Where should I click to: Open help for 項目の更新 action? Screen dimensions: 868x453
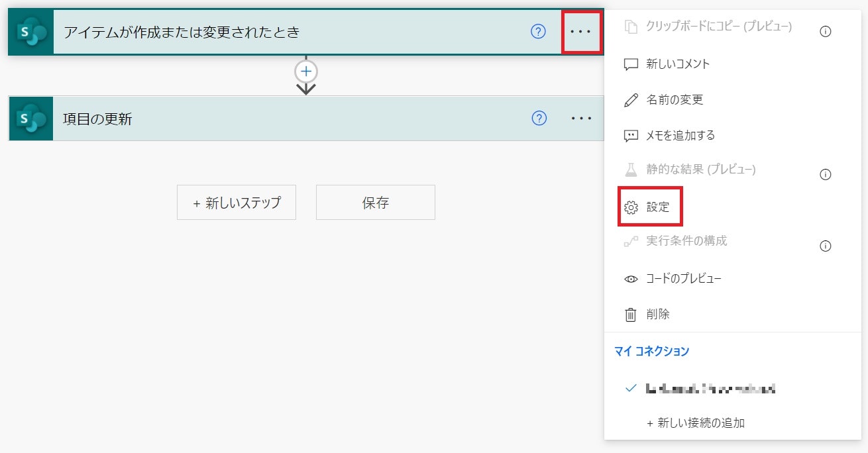(539, 118)
